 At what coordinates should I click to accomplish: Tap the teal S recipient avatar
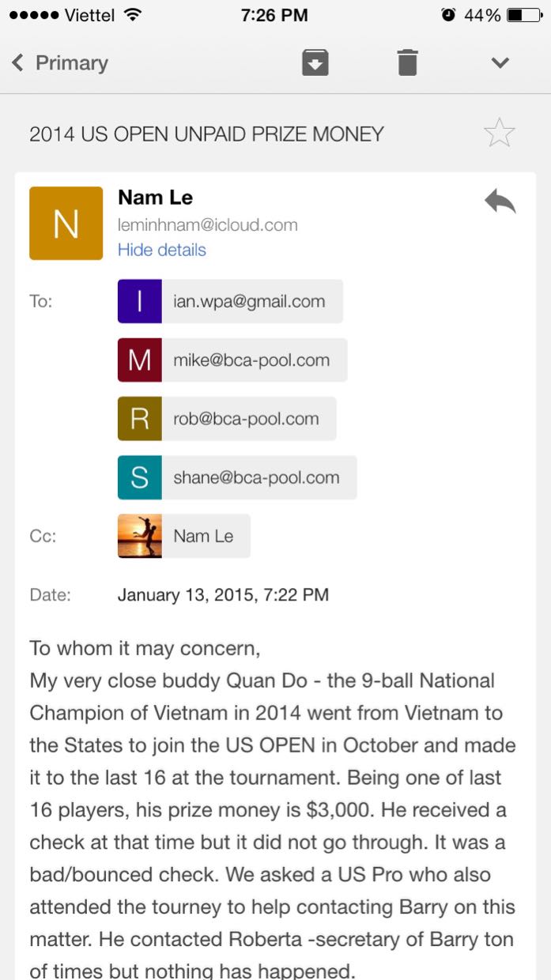coord(140,477)
